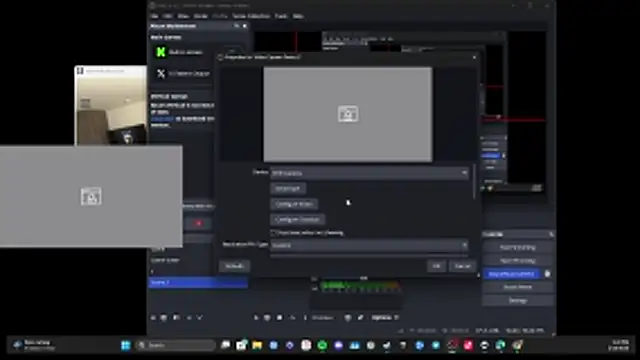Open the File menu
The image size is (640, 360).
pyautogui.click(x=154, y=16)
